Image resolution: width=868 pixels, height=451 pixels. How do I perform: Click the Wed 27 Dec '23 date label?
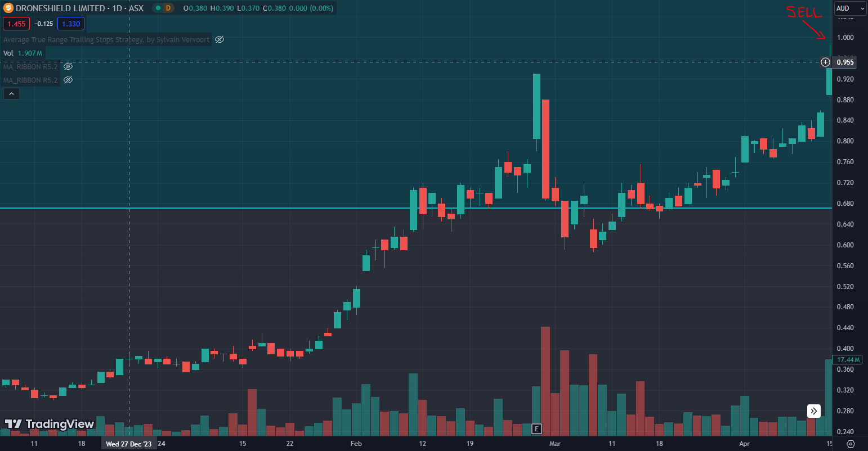(128, 444)
